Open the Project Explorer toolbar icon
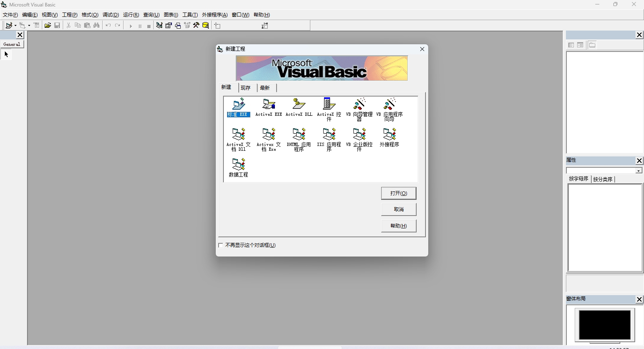The width and height of the screenshot is (644, 349). coord(159,25)
